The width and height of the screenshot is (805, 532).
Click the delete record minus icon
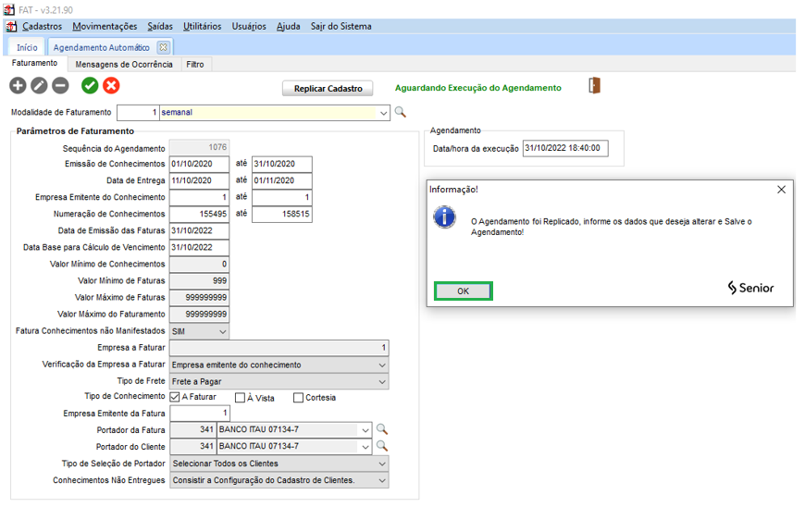pyautogui.click(x=60, y=86)
